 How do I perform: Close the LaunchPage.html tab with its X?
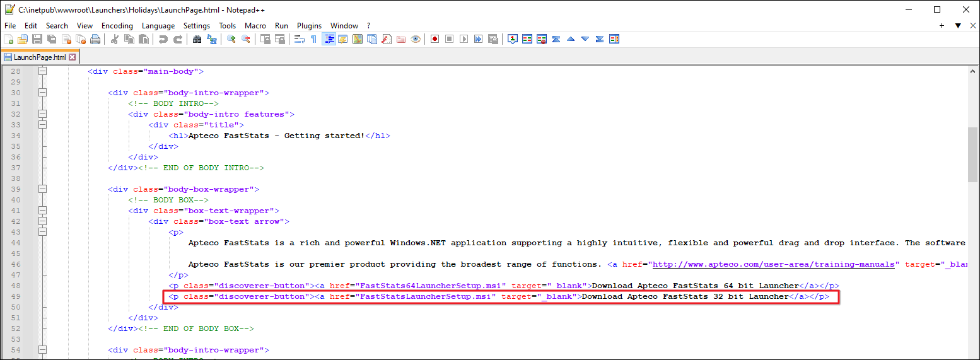72,57
